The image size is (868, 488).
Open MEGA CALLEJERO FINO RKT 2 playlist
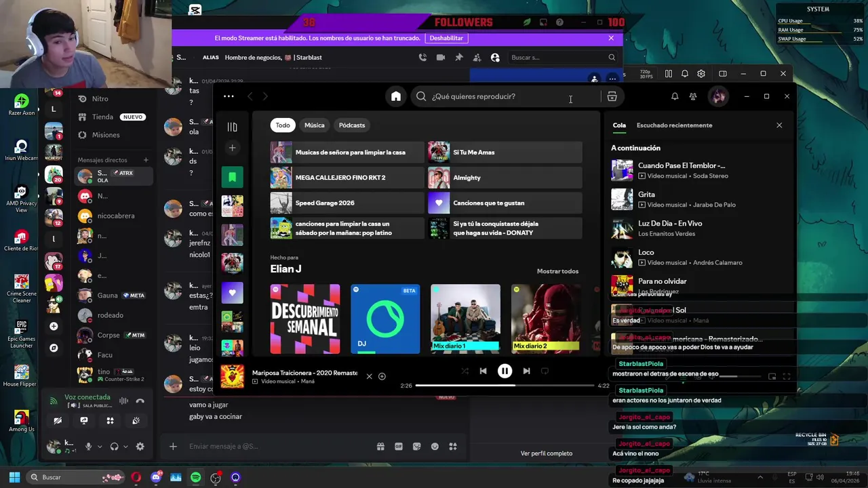(347, 178)
